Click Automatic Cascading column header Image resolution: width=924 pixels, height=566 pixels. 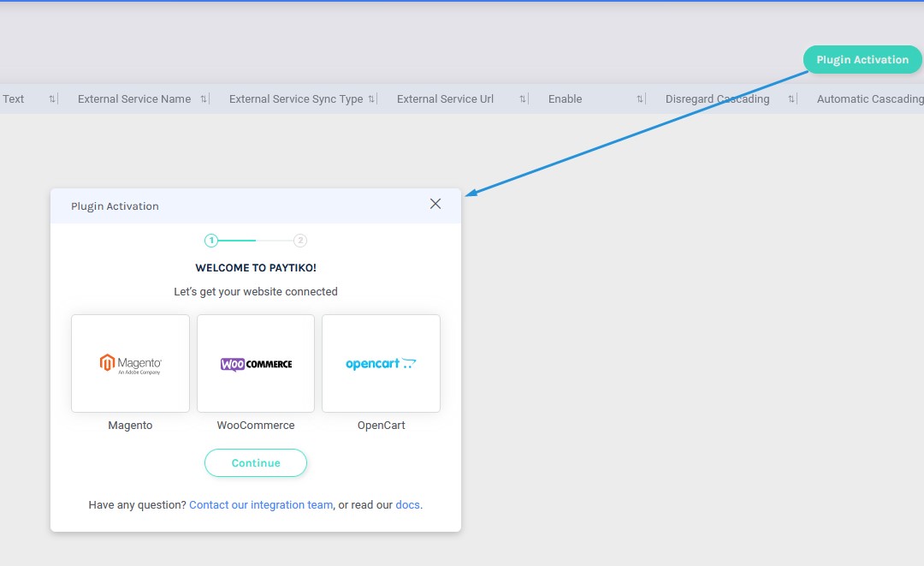tap(870, 99)
